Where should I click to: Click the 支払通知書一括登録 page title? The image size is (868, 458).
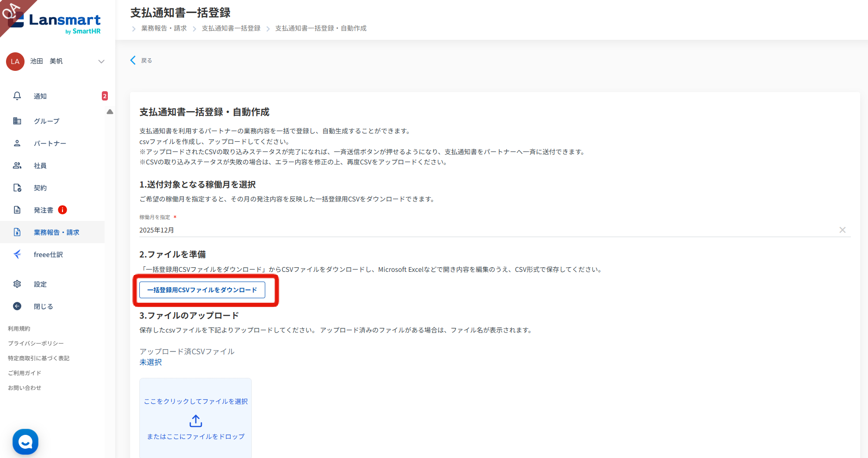pyautogui.click(x=181, y=13)
